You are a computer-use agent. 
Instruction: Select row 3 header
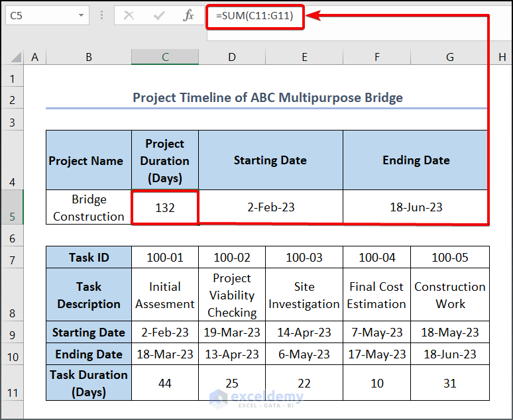[x=12, y=120]
